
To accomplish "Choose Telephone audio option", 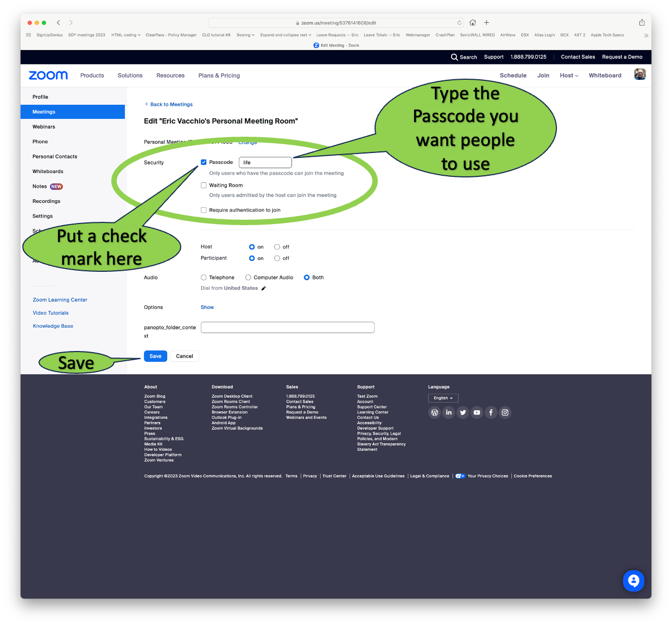I will click(x=204, y=277).
